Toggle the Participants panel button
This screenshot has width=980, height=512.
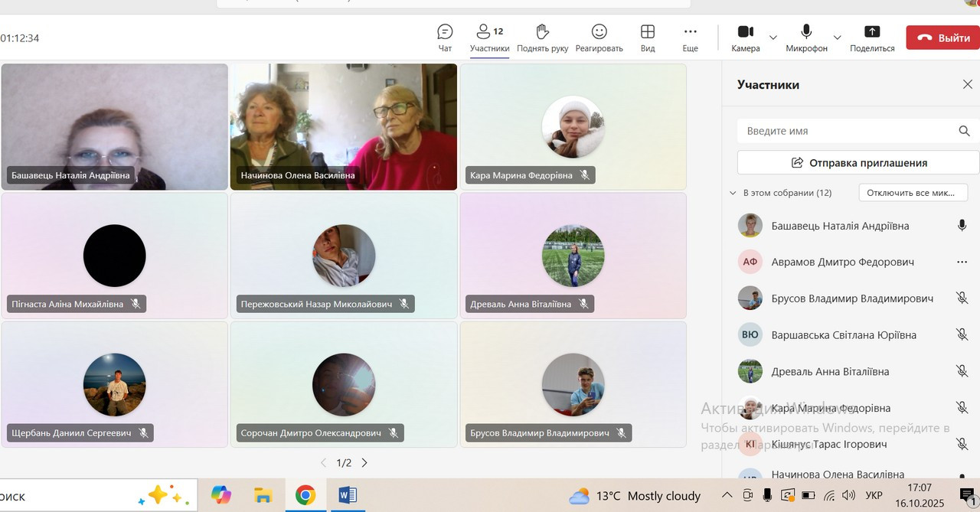coord(489,37)
